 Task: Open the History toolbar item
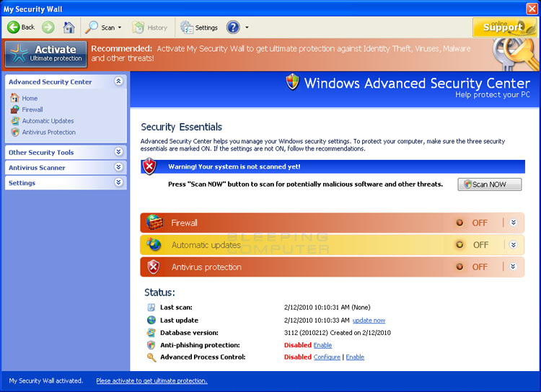(x=150, y=27)
